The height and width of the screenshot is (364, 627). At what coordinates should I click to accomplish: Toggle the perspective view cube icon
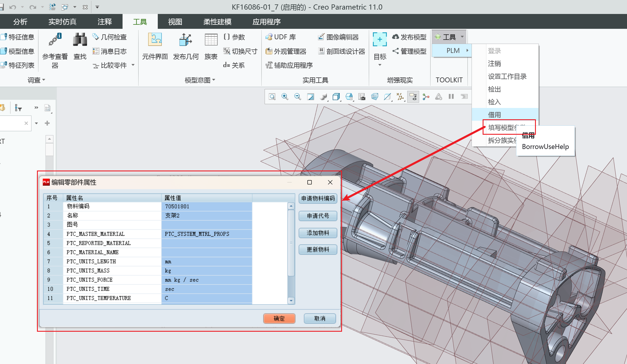click(375, 97)
